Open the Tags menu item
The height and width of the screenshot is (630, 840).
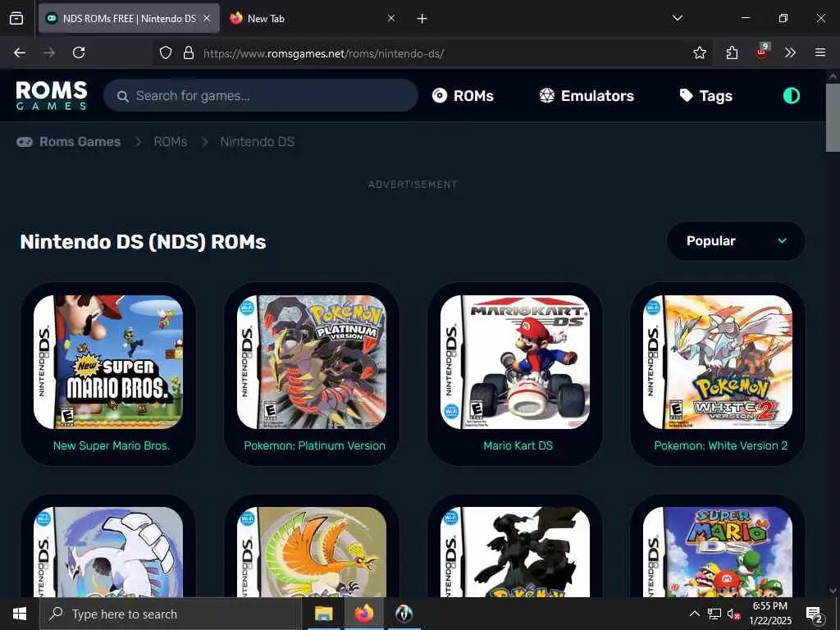pos(705,96)
